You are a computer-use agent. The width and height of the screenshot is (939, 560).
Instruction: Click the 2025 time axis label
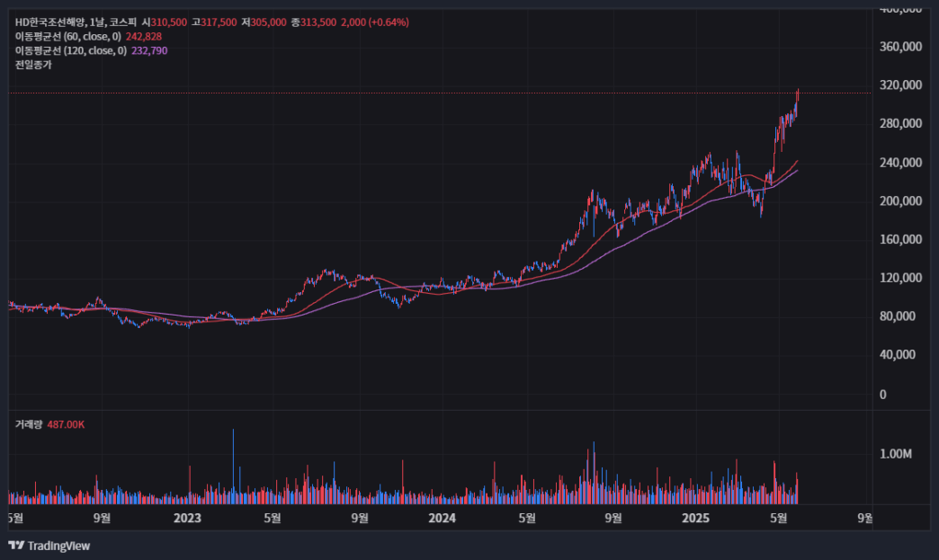(x=696, y=518)
